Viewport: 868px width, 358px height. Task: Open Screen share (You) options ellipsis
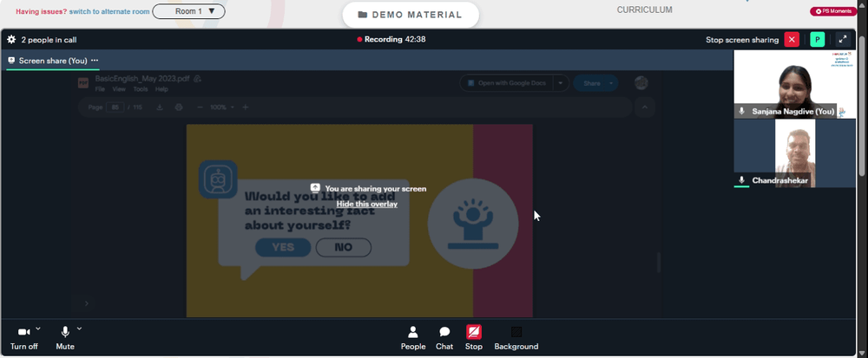[95, 60]
